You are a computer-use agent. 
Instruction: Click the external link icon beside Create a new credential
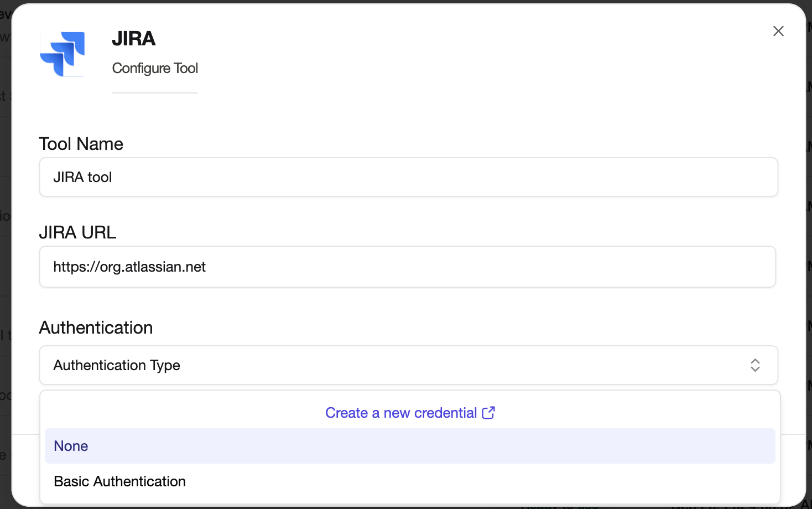(488, 412)
